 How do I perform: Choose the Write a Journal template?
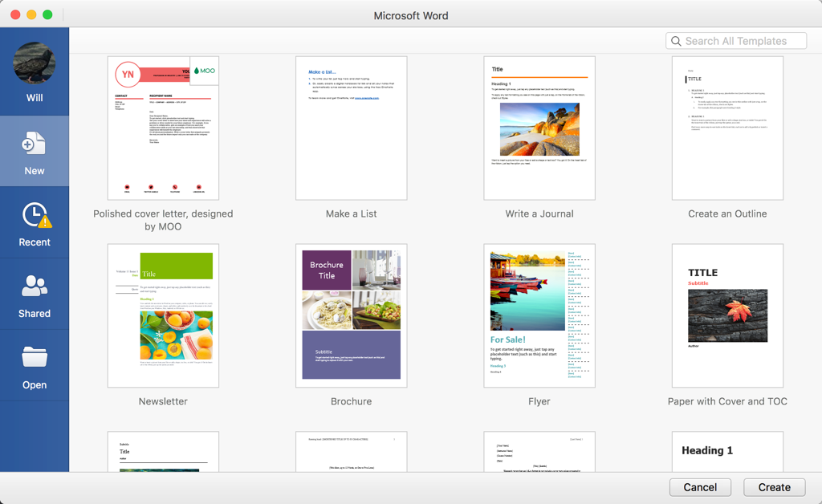(539, 127)
